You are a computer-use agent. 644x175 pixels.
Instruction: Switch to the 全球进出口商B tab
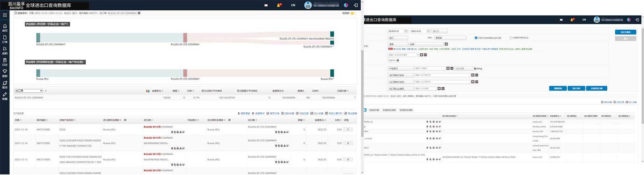pyautogui.click(x=406, y=110)
